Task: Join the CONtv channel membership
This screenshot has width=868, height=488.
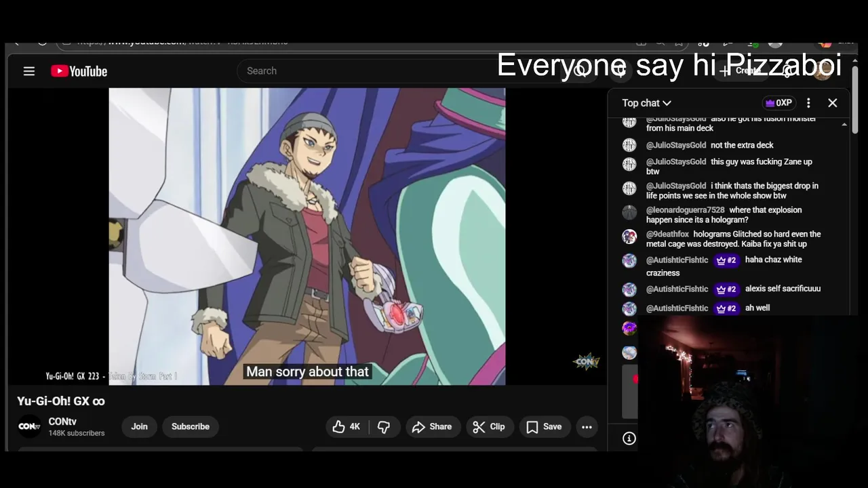Action: 139,426
